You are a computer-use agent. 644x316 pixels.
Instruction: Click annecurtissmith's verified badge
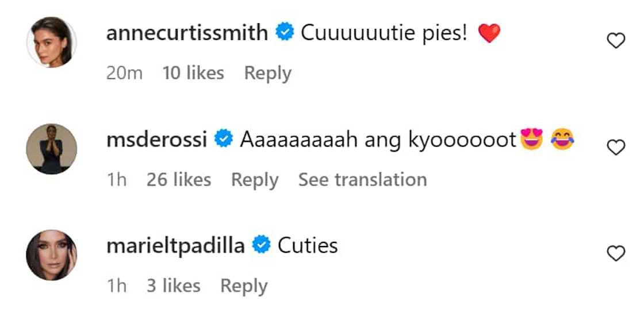pyautogui.click(x=284, y=33)
